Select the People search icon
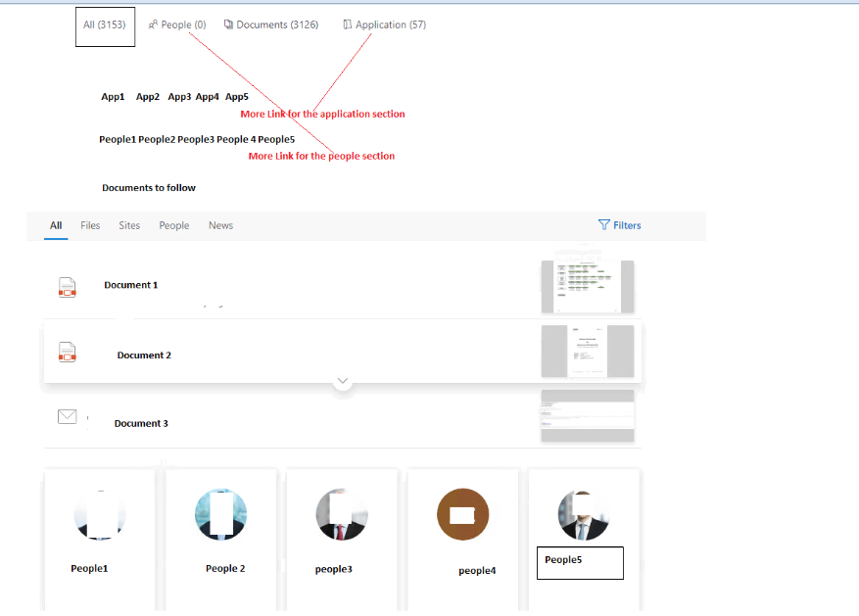This screenshot has height=616, width=859. 153,24
